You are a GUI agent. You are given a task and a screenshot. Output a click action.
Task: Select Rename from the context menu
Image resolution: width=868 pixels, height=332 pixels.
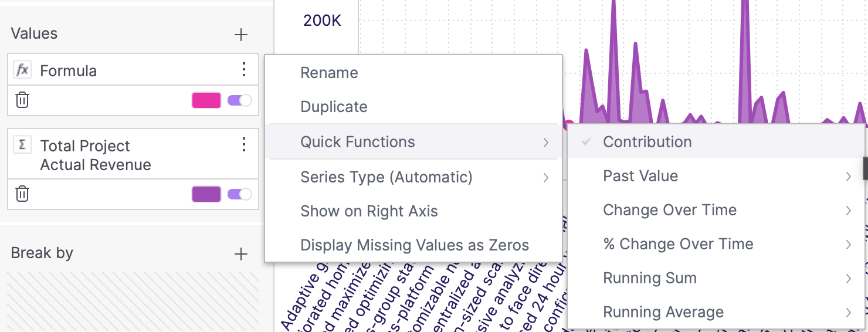pyautogui.click(x=413, y=73)
